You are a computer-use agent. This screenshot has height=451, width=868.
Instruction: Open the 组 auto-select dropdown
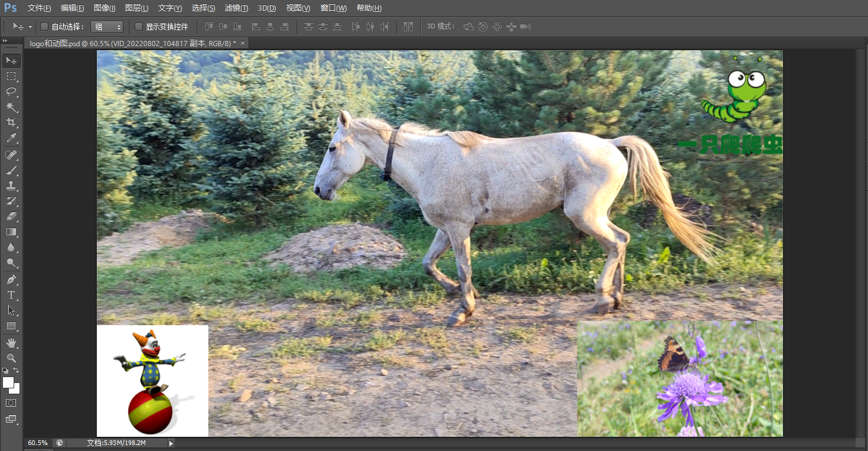[107, 27]
